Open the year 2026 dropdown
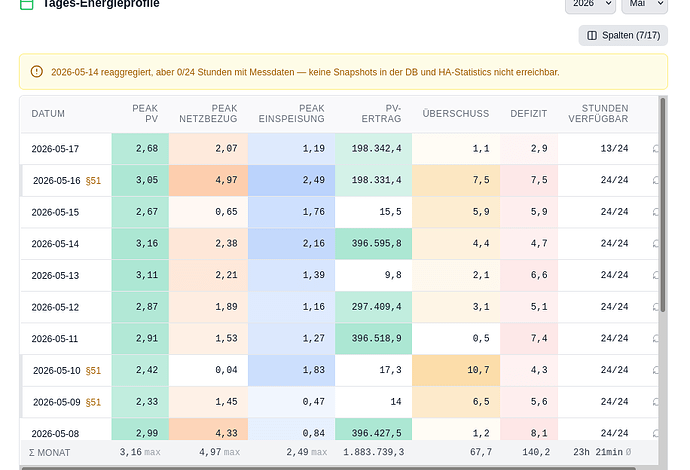 (590, 4)
